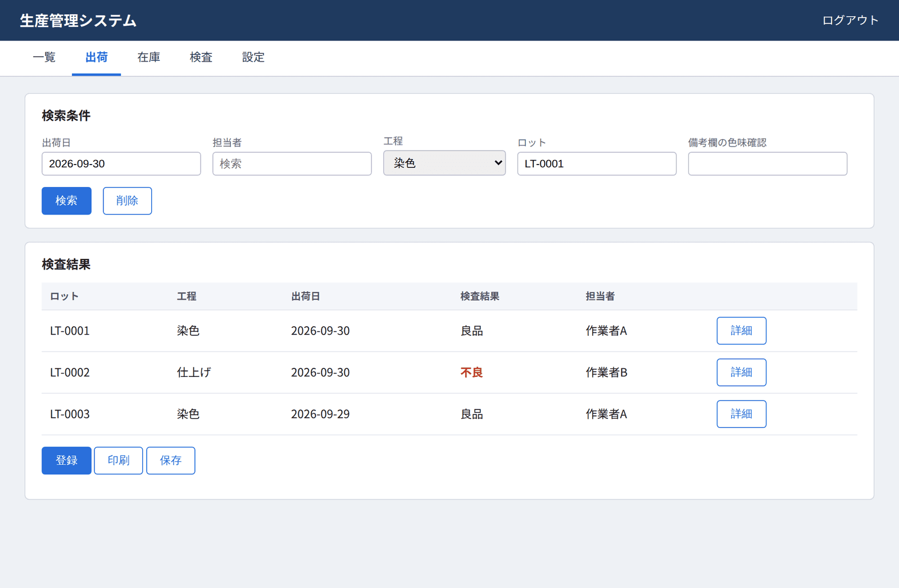This screenshot has width=899, height=588.
Task: Select the ロット input with LT-0001
Action: (x=597, y=163)
